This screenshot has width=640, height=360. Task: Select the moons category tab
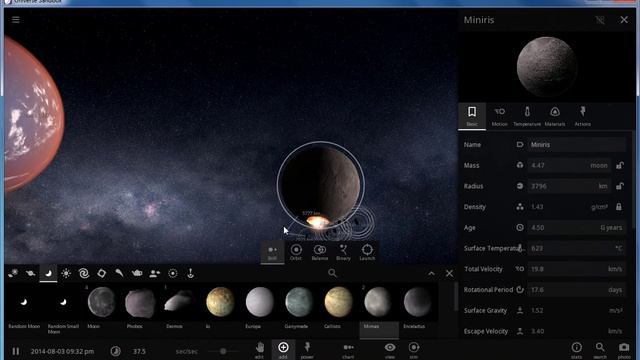click(48, 273)
